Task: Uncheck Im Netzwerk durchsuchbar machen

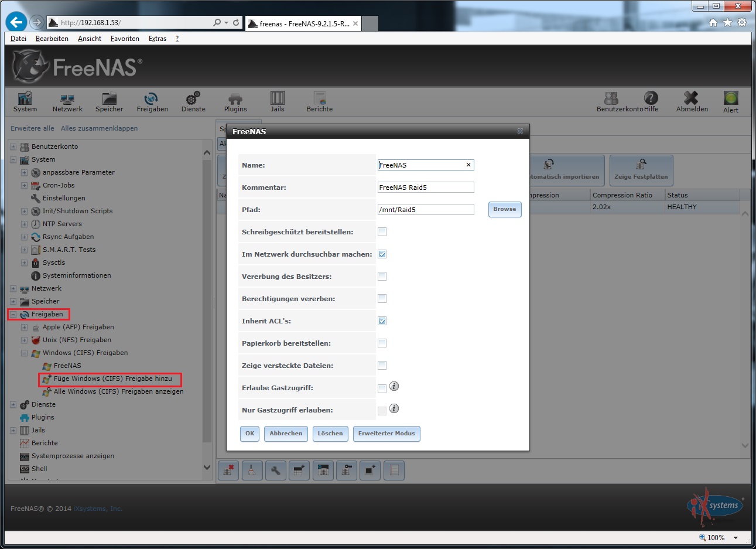Action: click(x=382, y=254)
